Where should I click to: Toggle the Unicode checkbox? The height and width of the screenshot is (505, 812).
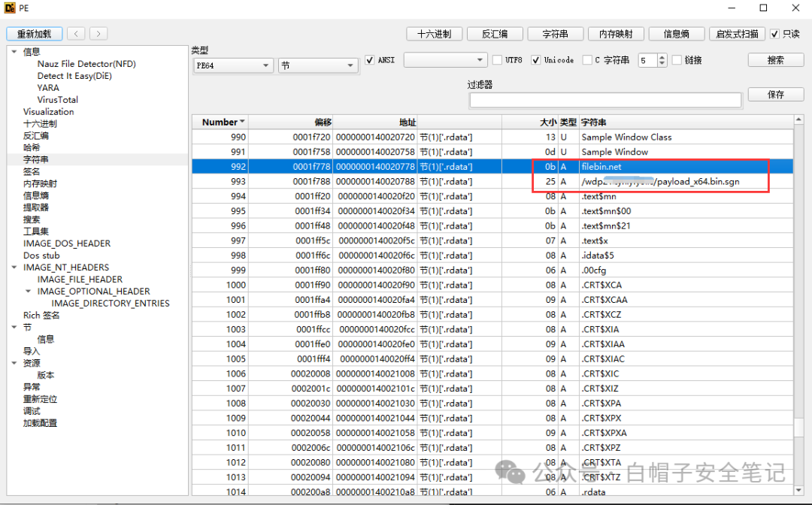[x=536, y=60]
